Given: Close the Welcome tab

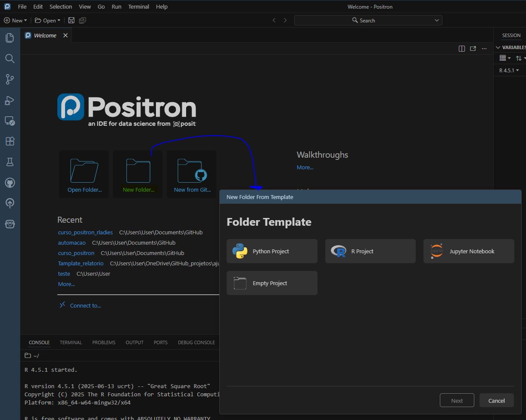Looking at the screenshot, I should pos(65,35).
